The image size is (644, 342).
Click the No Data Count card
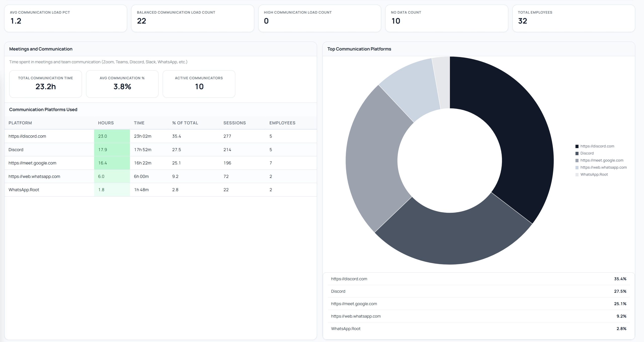click(x=447, y=18)
